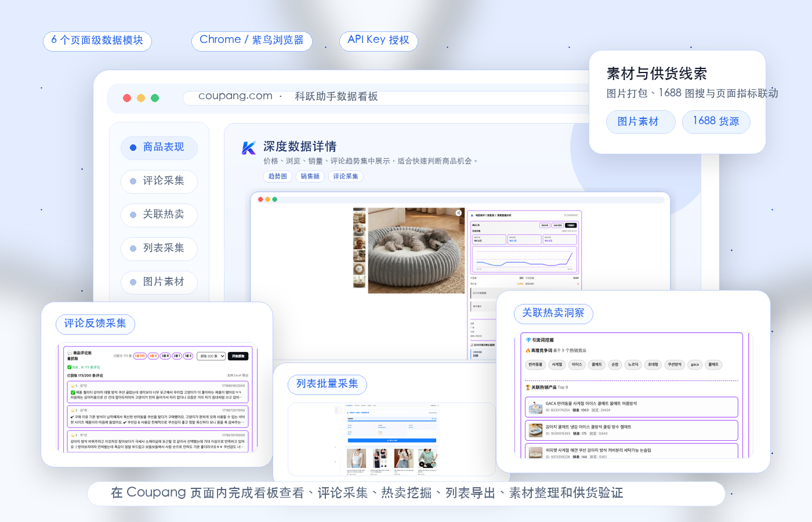
Task: Click the 趋势图 tag
Action: pos(278,176)
